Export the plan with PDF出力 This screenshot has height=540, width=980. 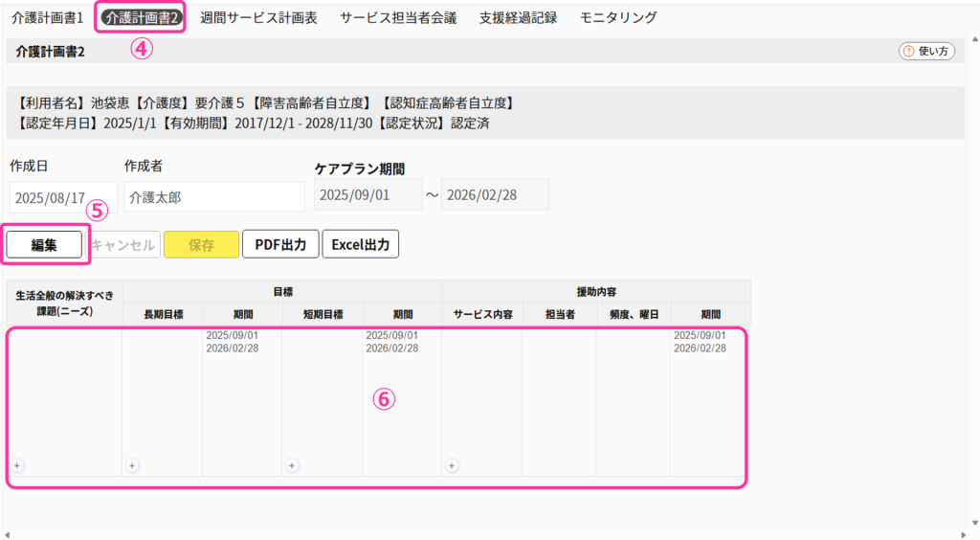pos(280,244)
